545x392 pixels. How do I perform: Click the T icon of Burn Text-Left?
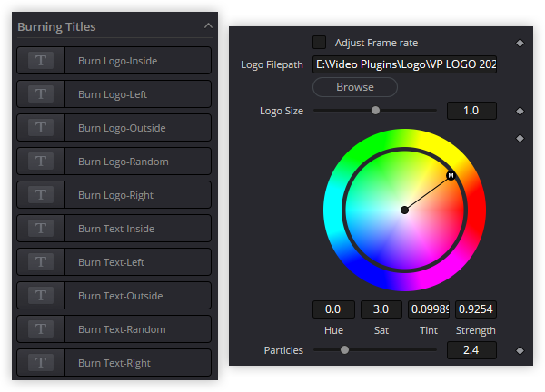coord(41,262)
